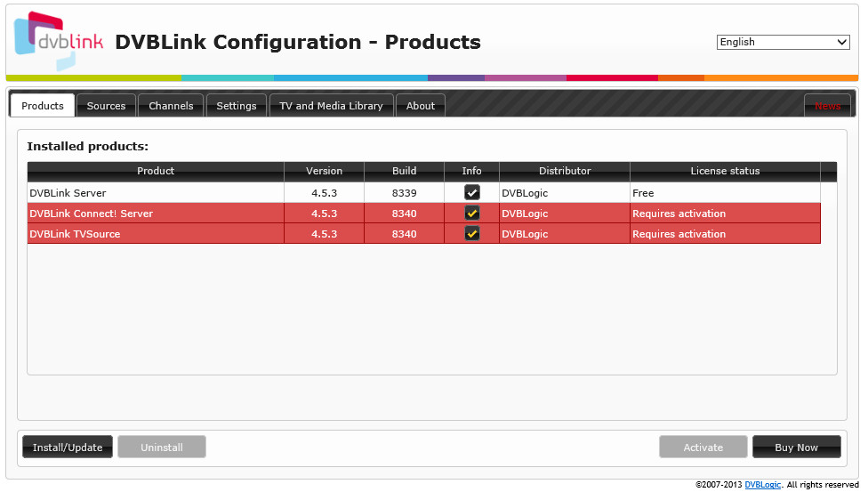Screen dimensions: 868x500
Task: Sort by the License status column header
Action: point(725,171)
